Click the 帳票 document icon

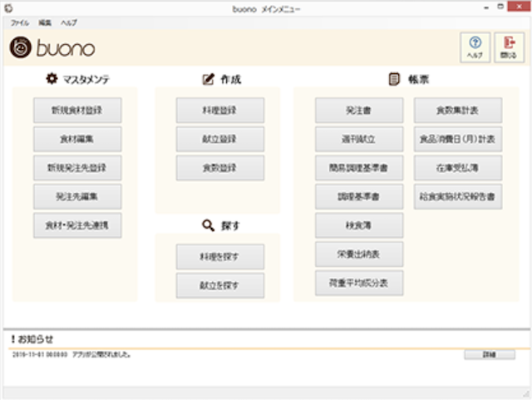(394, 79)
